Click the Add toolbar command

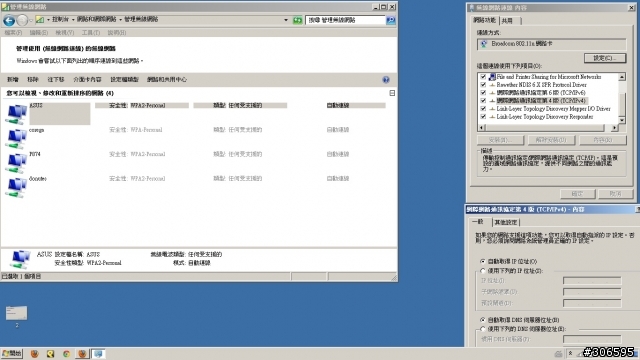(x=13, y=80)
